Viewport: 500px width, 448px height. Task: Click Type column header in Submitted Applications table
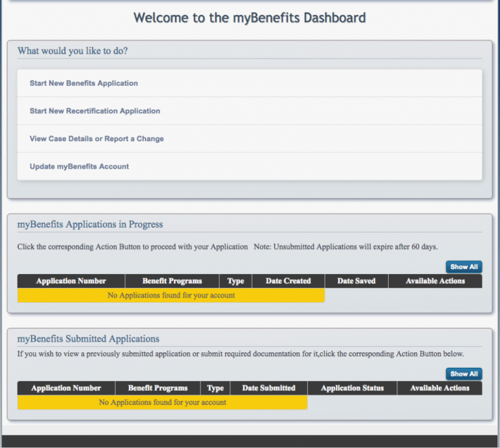(215, 388)
